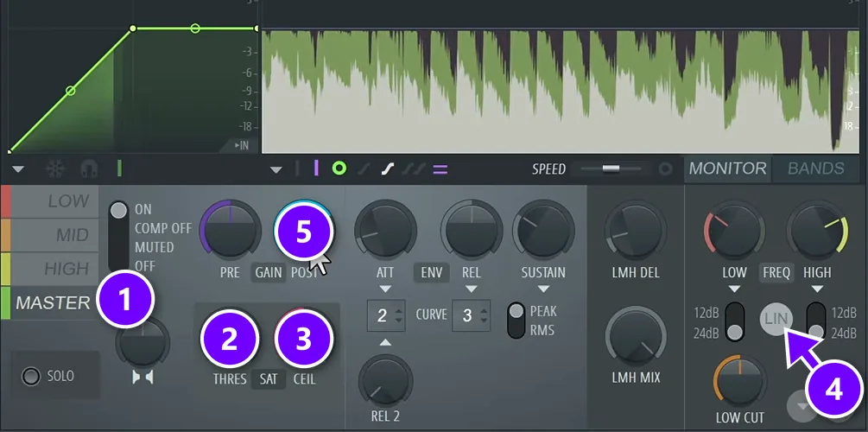The height and width of the screenshot is (432, 868).
Task: Click the round dim icon right of SPEED slider
Action: 665,169
